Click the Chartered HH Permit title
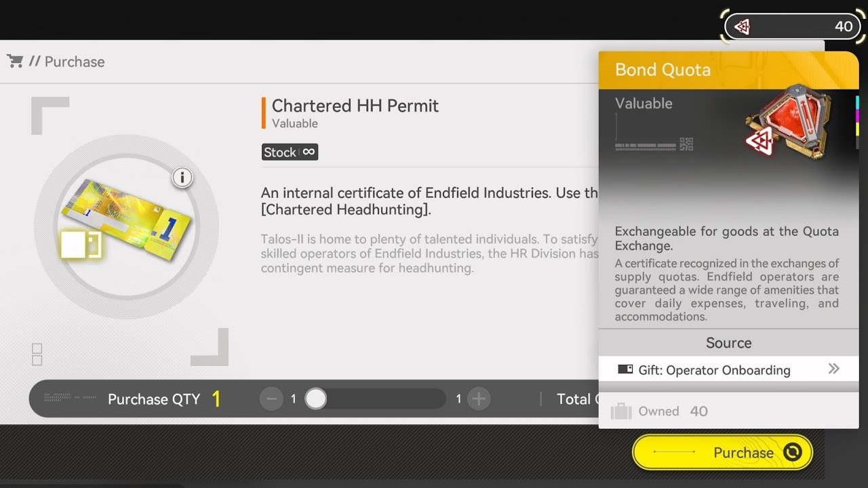 point(355,106)
